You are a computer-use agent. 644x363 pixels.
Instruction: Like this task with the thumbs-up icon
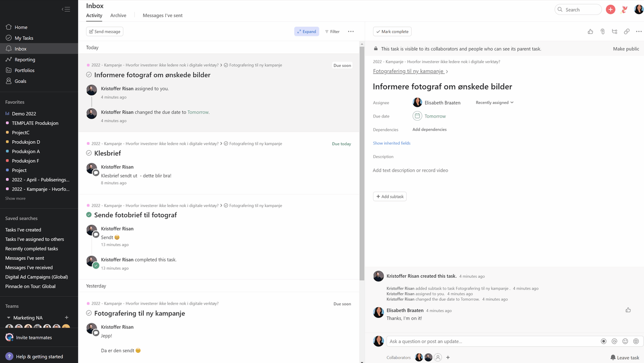point(590,32)
